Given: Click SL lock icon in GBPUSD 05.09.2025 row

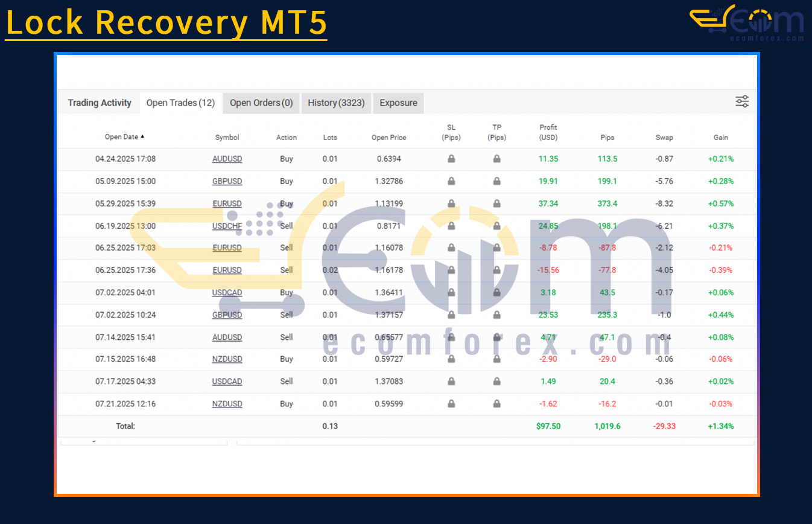Looking at the screenshot, I should pyautogui.click(x=451, y=181).
